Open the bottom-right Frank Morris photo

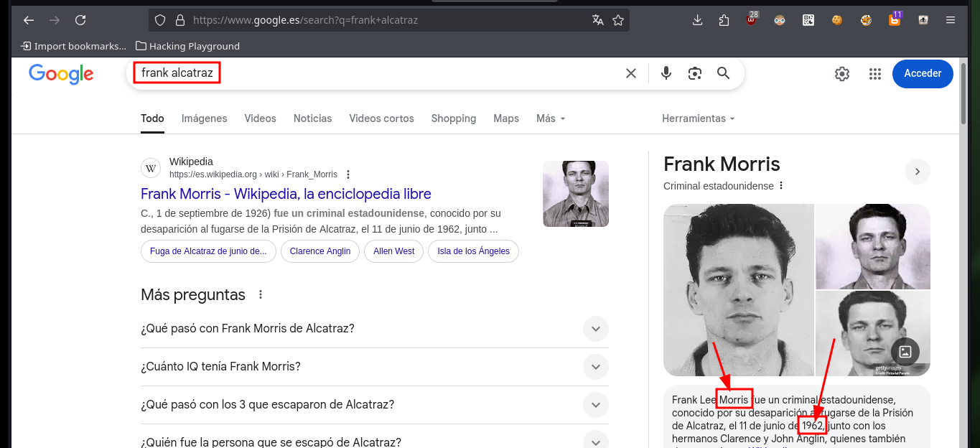[873, 334]
